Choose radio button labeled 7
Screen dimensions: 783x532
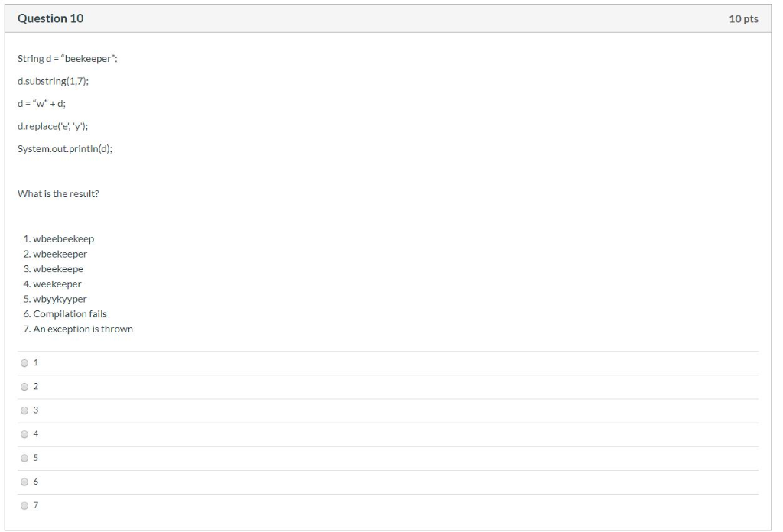click(24, 506)
